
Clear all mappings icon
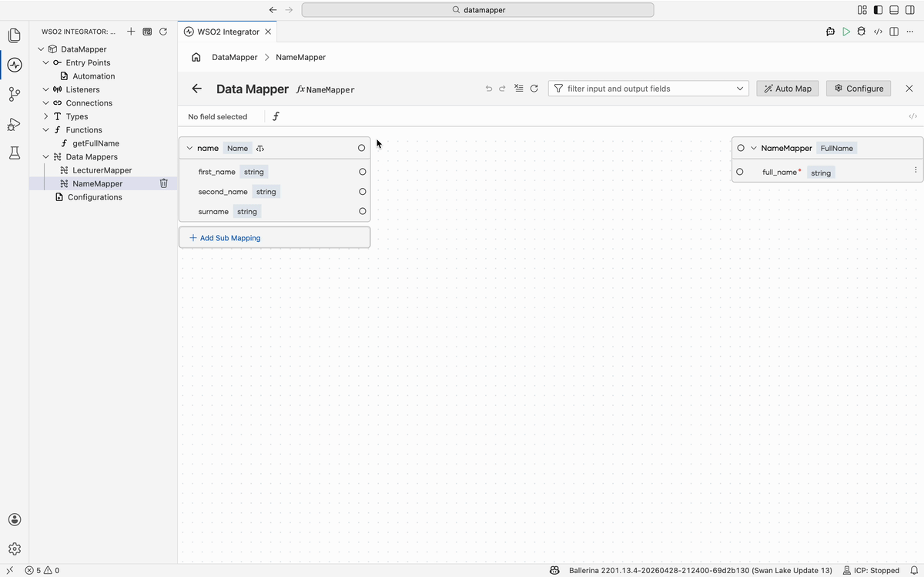[518, 89]
